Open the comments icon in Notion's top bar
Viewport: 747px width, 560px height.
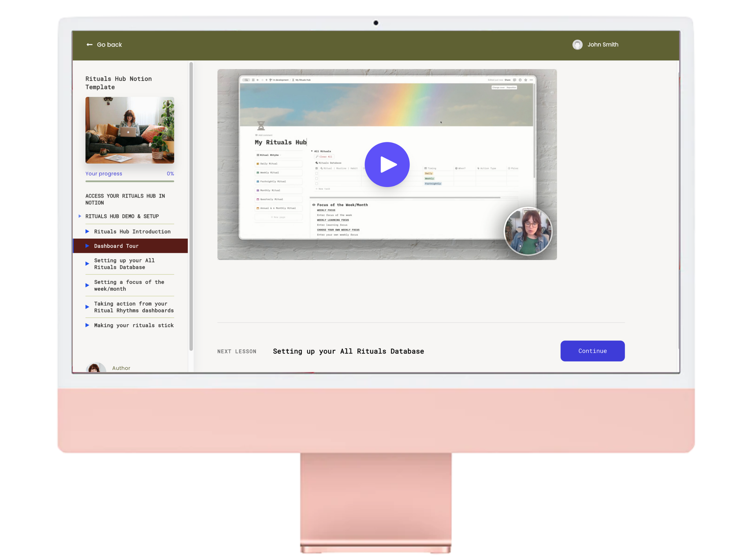515,80
